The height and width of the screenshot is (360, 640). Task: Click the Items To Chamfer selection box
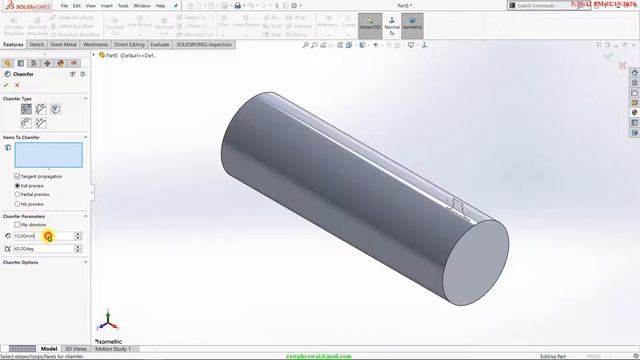(x=49, y=155)
